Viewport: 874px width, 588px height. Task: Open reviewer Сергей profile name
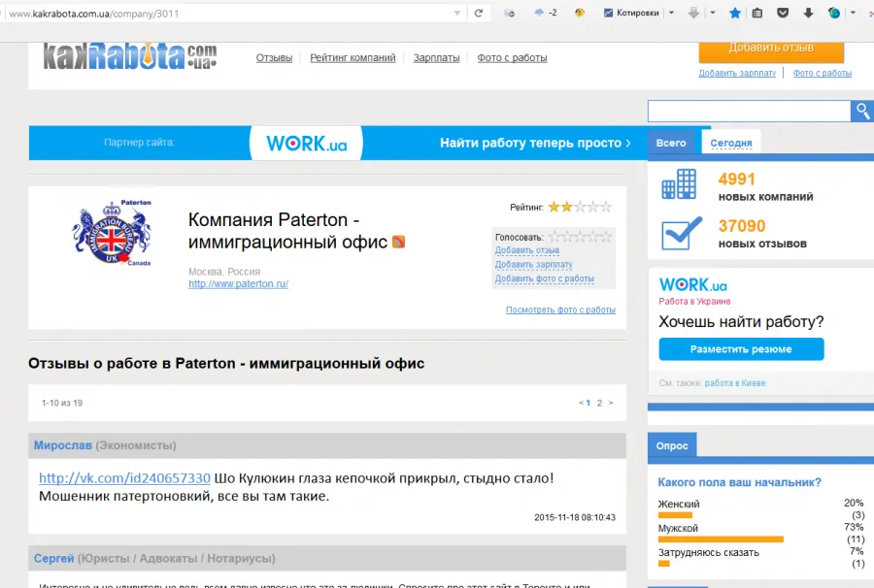coord(53,559)
